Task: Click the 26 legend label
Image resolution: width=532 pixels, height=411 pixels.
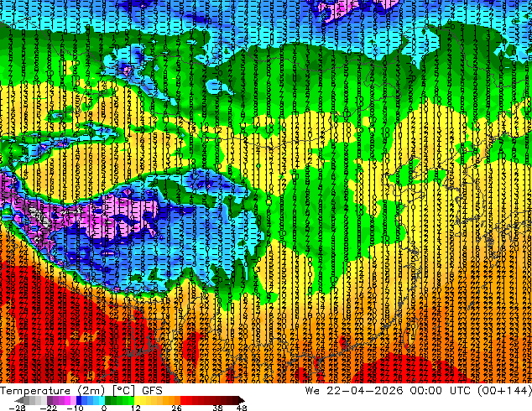Action: point(176,408)
